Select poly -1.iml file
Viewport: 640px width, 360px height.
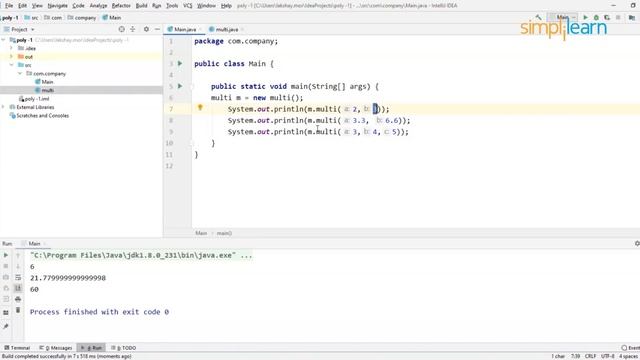click(34, 99)
